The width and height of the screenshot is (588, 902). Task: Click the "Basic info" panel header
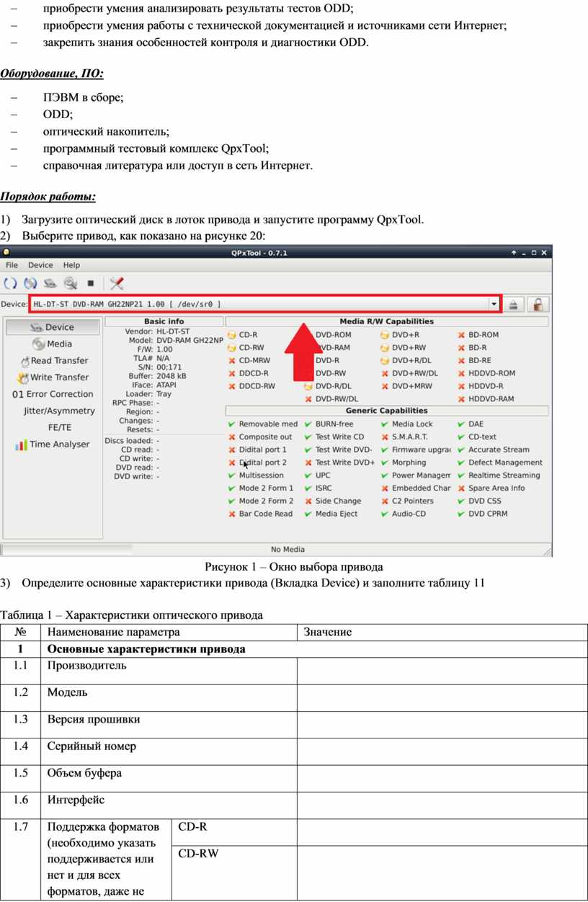coord(164,321)
